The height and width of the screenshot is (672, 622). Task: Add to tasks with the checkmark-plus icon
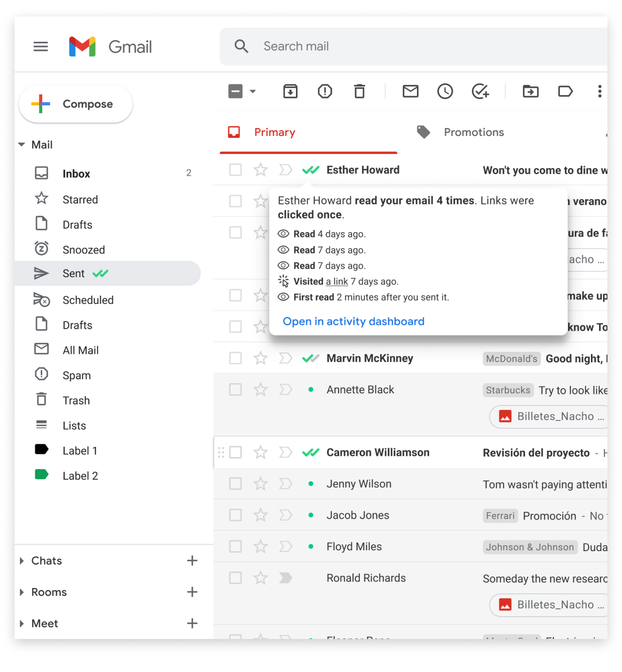[x=480, y=91]
